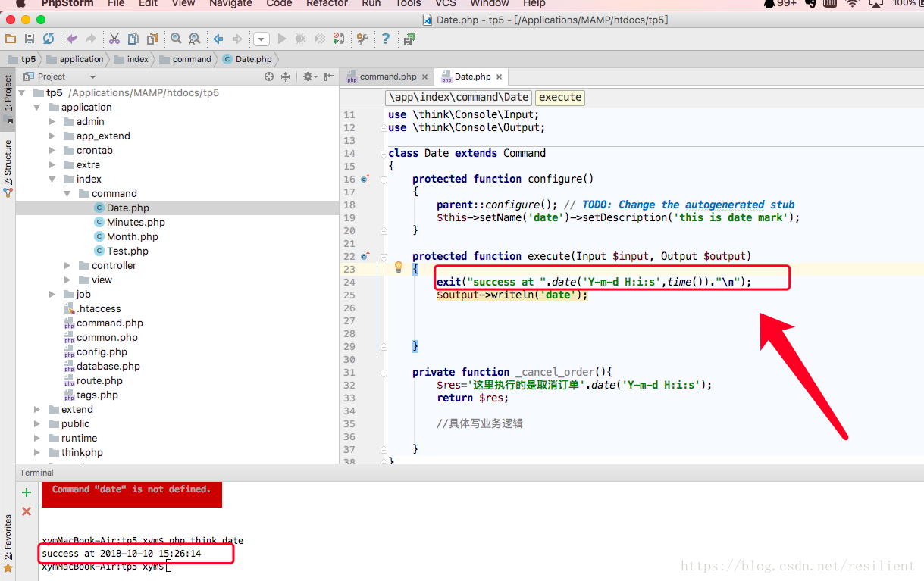Switch to the command.php editor tab
Image resolution: width=924 pixels, height=581 pixels.
[387, 77]
